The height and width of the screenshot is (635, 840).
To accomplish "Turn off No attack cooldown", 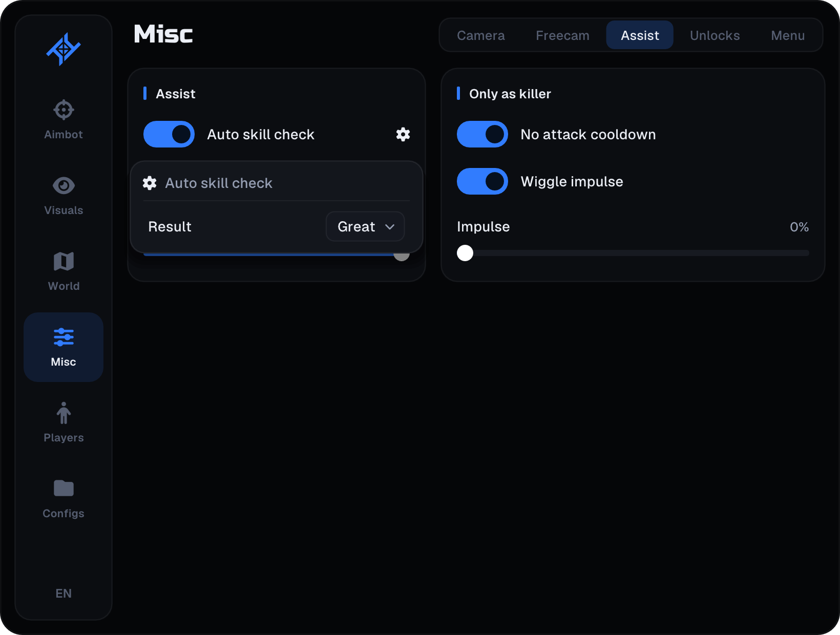I will click(482, 134).
